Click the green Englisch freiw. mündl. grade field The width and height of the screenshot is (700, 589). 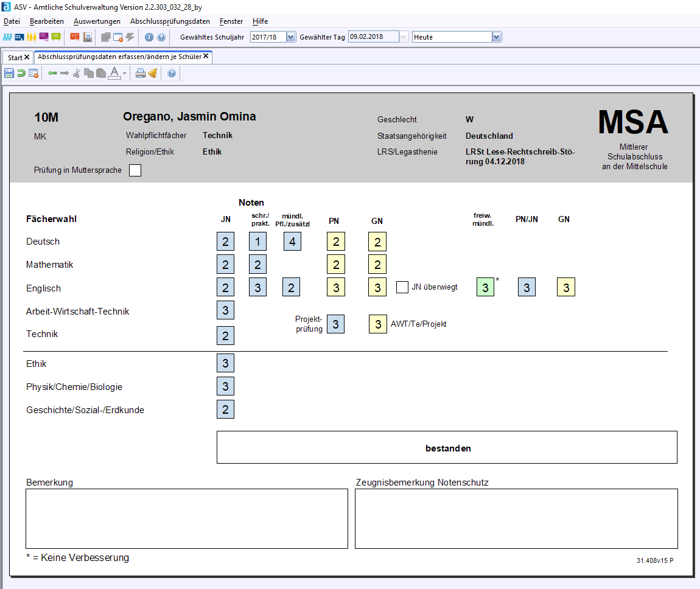(x=485, y=287)
